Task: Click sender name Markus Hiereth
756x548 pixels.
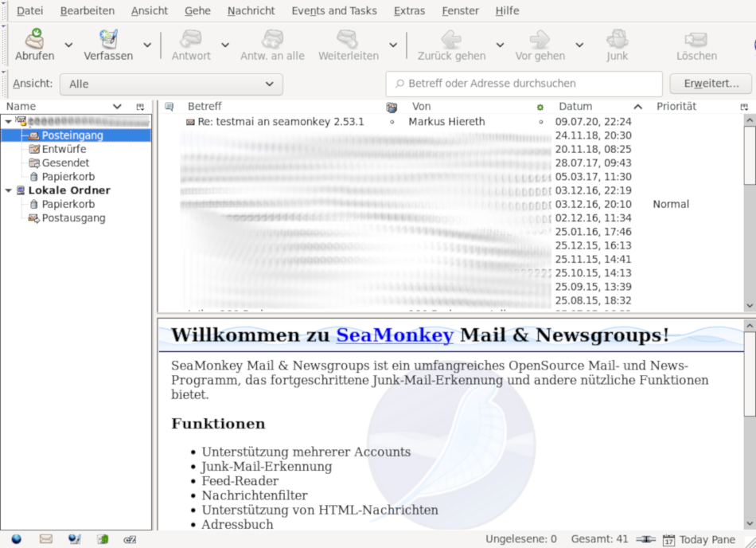Action: pos(446,122)
